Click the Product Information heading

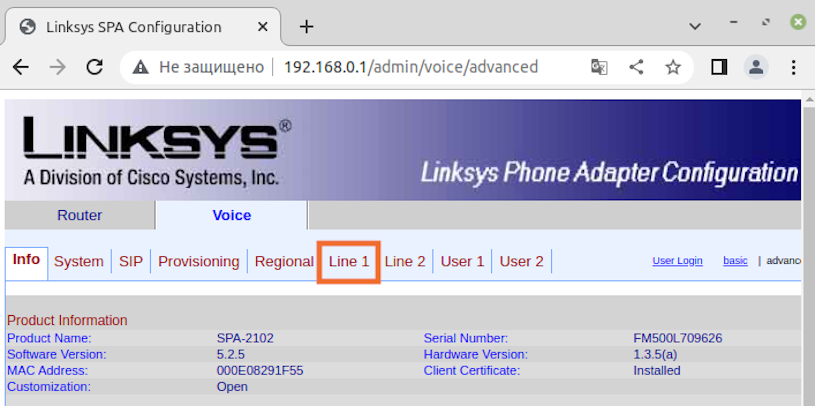(67, 320)
